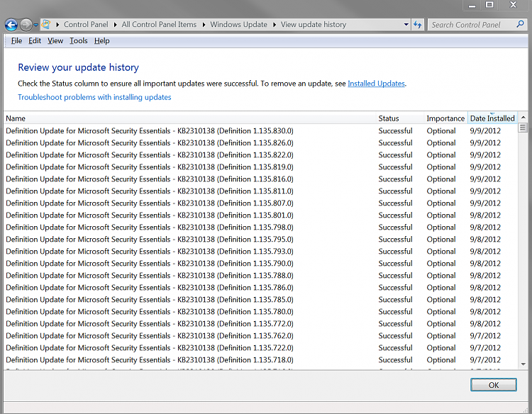Viewport: 532px width, 414px height.
Task: Click the list scrollbar up arrow
Action: [x=523, y=117]
